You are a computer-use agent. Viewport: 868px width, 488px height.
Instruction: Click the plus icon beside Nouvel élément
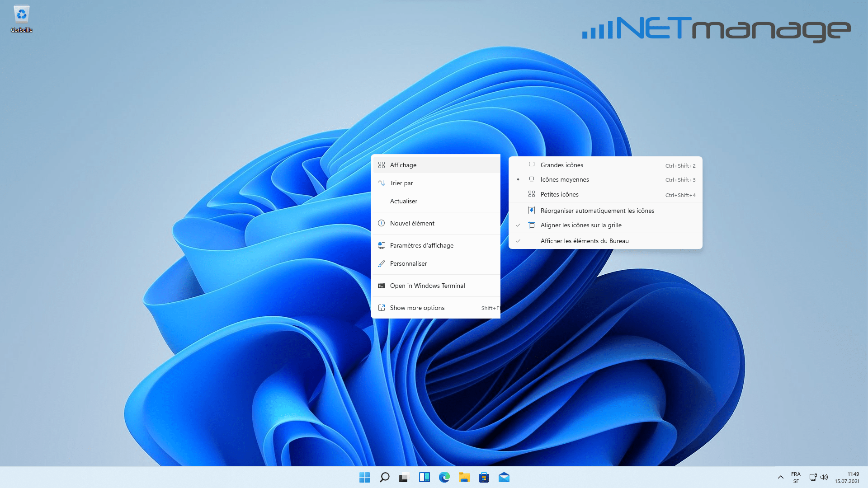pos(382,223)
